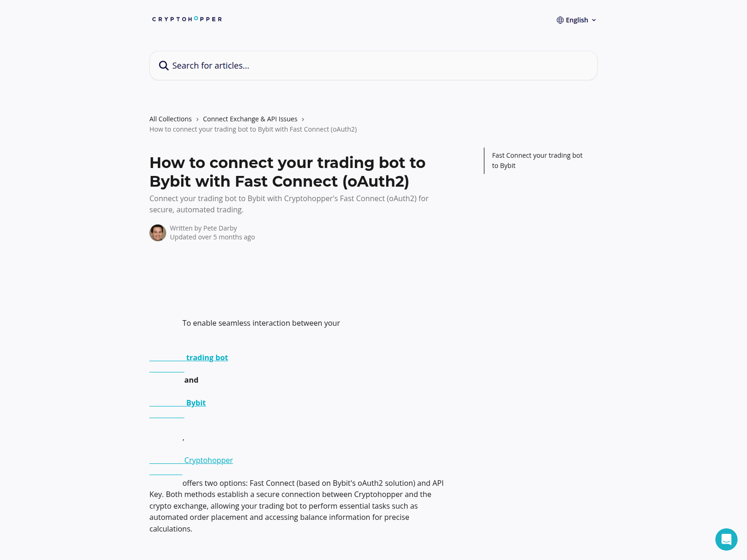
Task: Click the article subtitle description
Action: (x=289, y=204)
